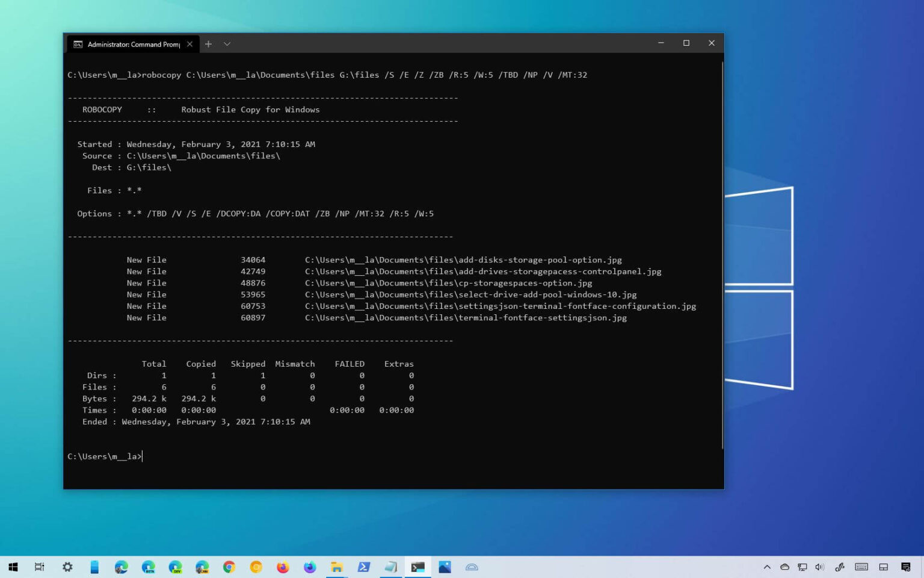The image size is (924, 578).
Task: Open PowerShell from the taskbar
Action: 364,567
